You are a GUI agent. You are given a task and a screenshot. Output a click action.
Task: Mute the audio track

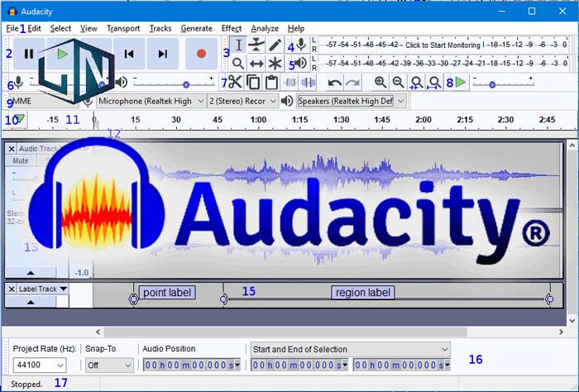click(22, 160)
